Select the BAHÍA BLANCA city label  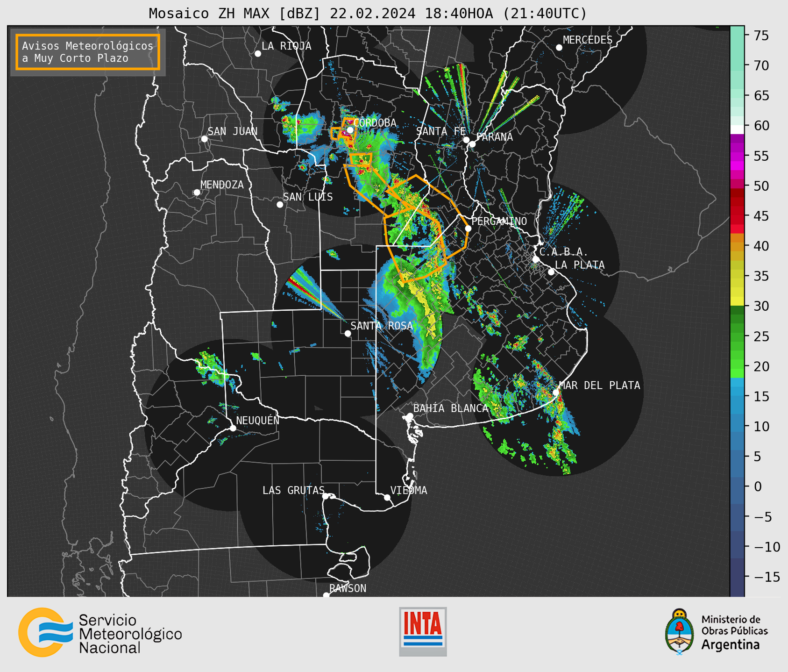(x=450, y=408)
